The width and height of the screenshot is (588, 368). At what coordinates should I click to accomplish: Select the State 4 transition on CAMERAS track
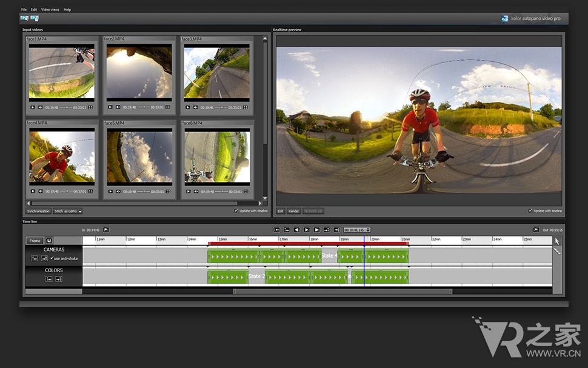pyautogui.click(x=330, y=256)
